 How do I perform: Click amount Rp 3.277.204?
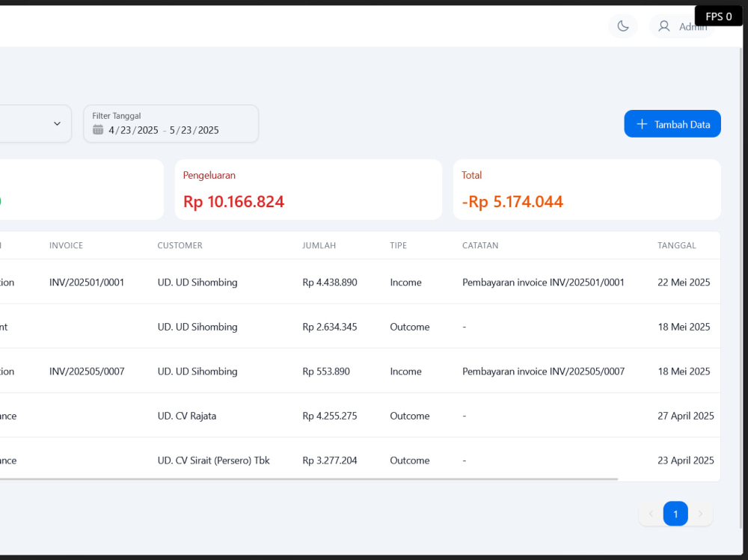[330, 461]
